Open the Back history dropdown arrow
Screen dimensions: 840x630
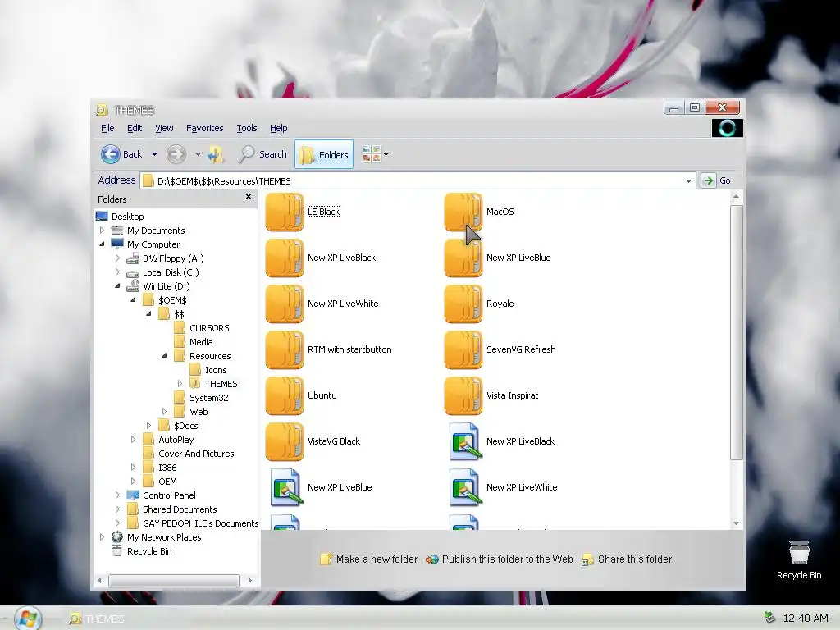(154, 154)
